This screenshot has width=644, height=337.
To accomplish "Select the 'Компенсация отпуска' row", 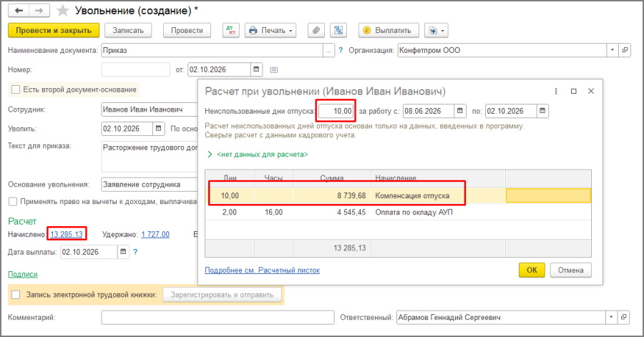I will (398, 196).
